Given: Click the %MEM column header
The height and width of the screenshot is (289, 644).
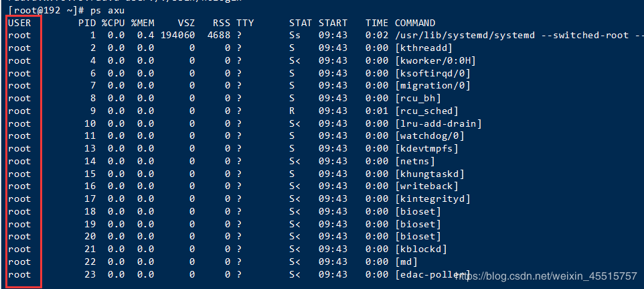Looking at the screenshot, I should (x=143, y=23).
